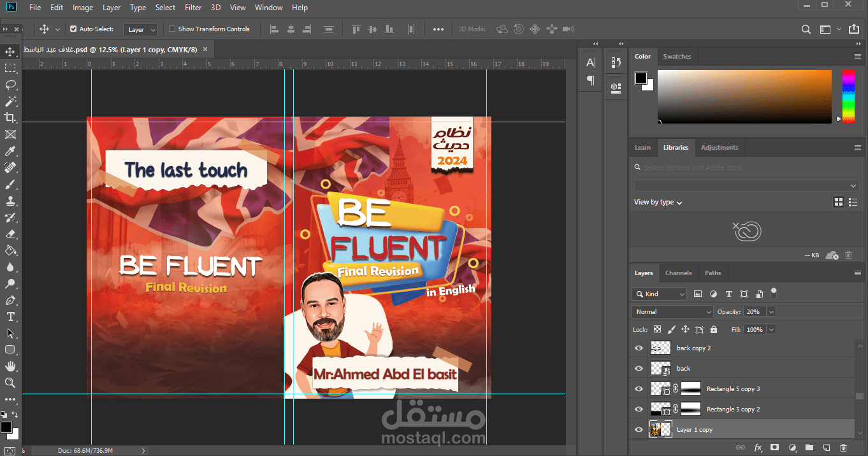The height and width of the screenshot is (456, 868).
Task: Select the Hand tool
Action: [10, 366]
